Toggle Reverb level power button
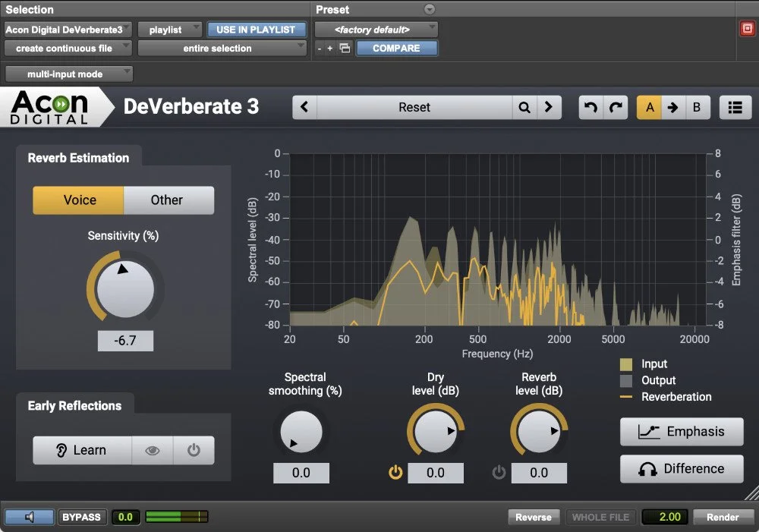 (499, 473)
